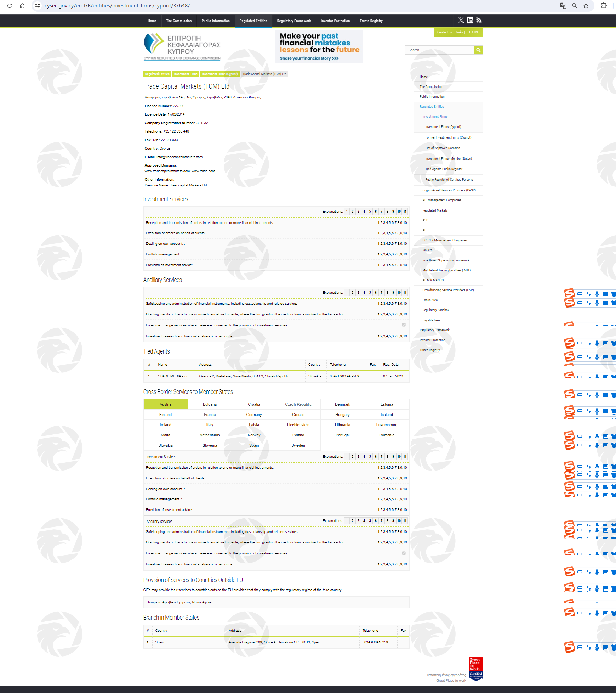Open Public Information top menu

coord(216,21)
